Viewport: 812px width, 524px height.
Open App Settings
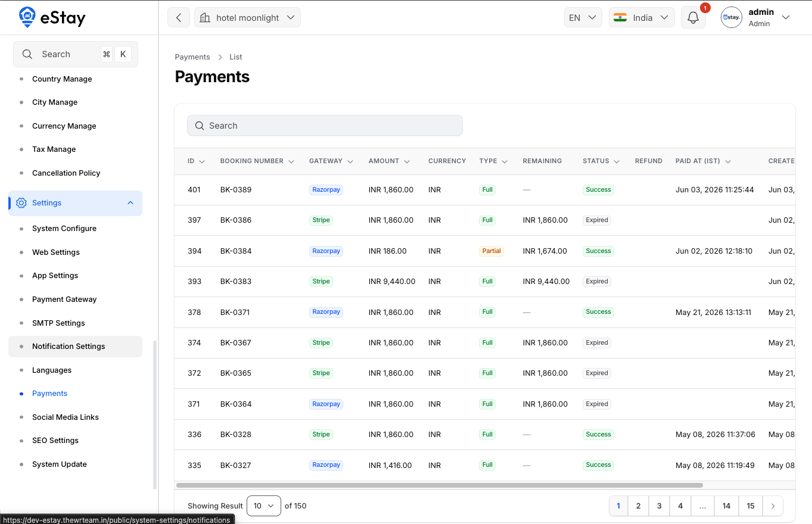point(55,276)
